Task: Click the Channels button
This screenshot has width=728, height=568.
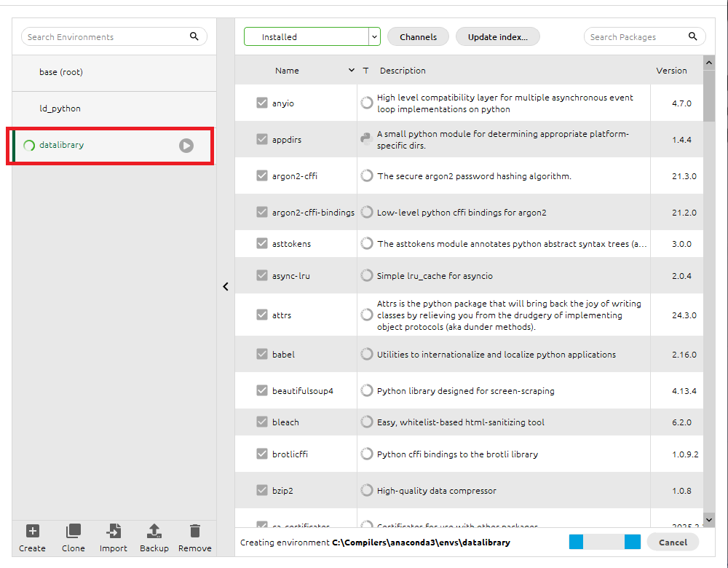Action: pos(418,36)
